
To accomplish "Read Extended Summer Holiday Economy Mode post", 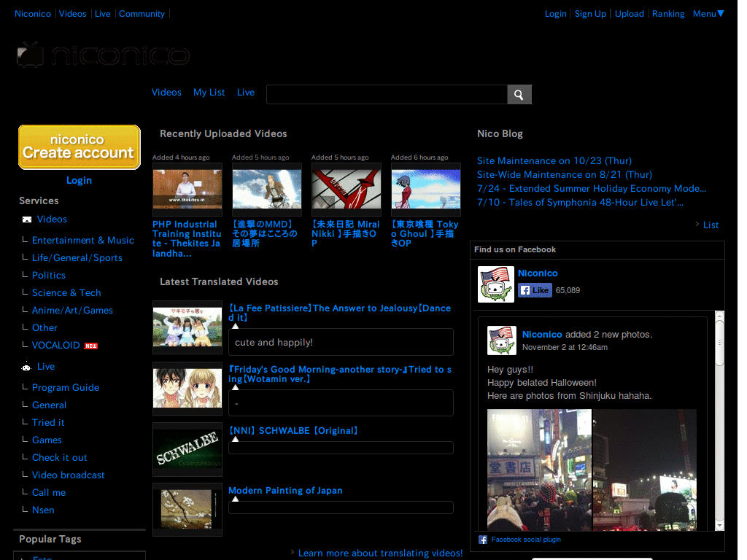I will coord(592,189).
